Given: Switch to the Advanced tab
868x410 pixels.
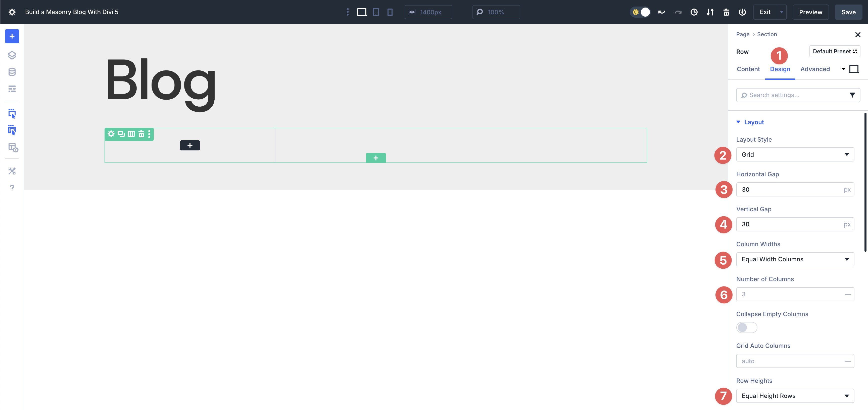Looking at the screenshot, I should pos(815,69).
